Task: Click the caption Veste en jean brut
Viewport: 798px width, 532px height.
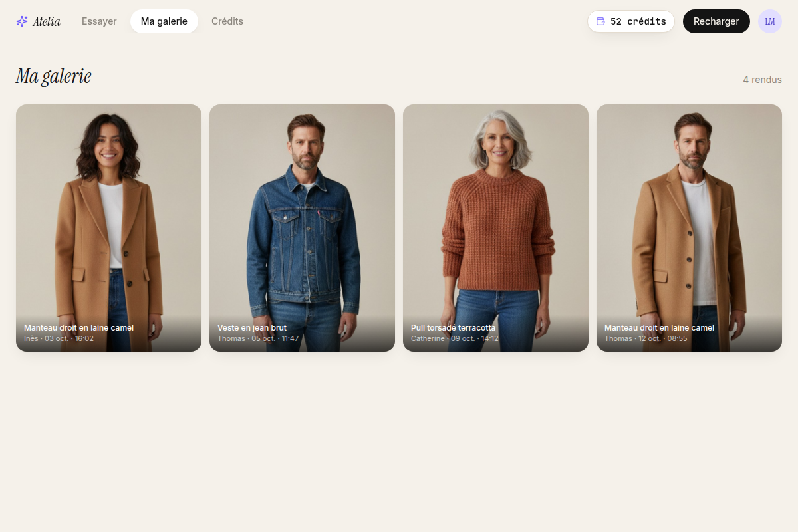Action: [x=252, y=328]
